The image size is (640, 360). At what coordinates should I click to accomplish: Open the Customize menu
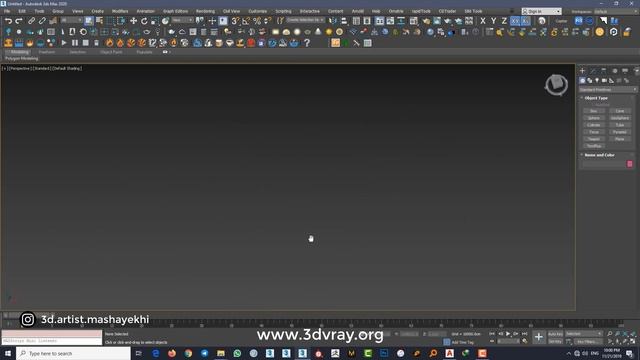258,11
